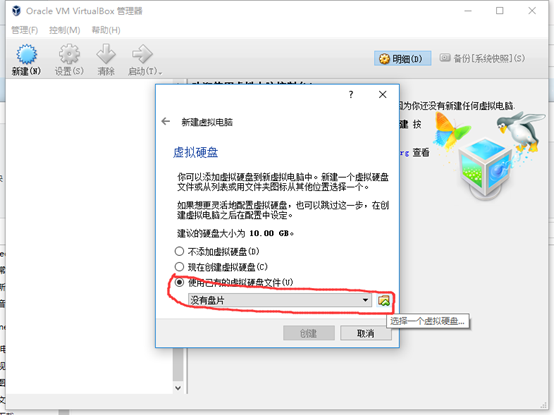This screenshot has width=554, height=415.
Task: Open the 管理(F) menu
Action: pyautogui.click(x=25, y=30)
